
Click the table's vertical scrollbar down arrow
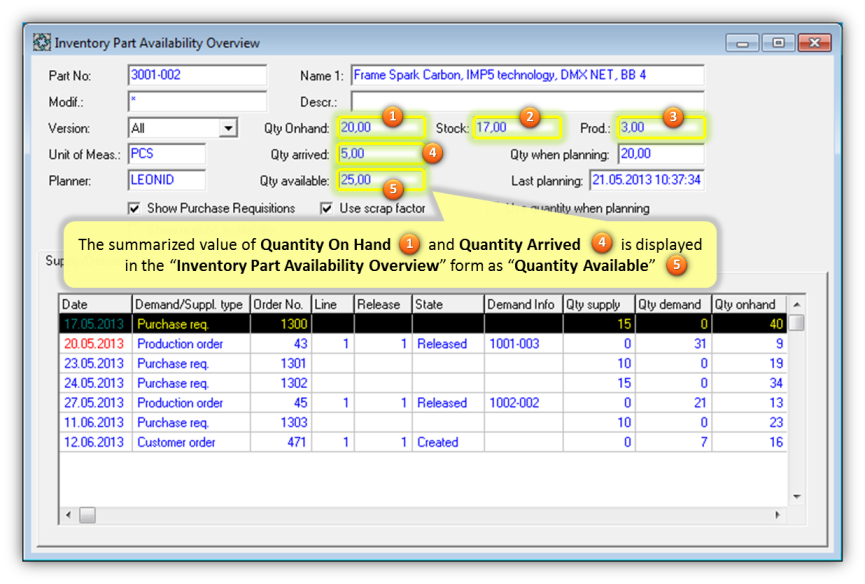(797, 497)
